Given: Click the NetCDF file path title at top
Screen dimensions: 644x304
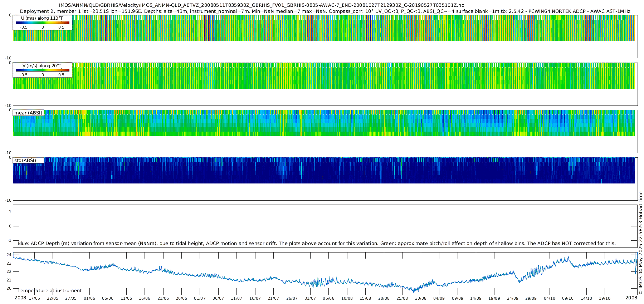Looking at the screenshot, I should 261,5.
